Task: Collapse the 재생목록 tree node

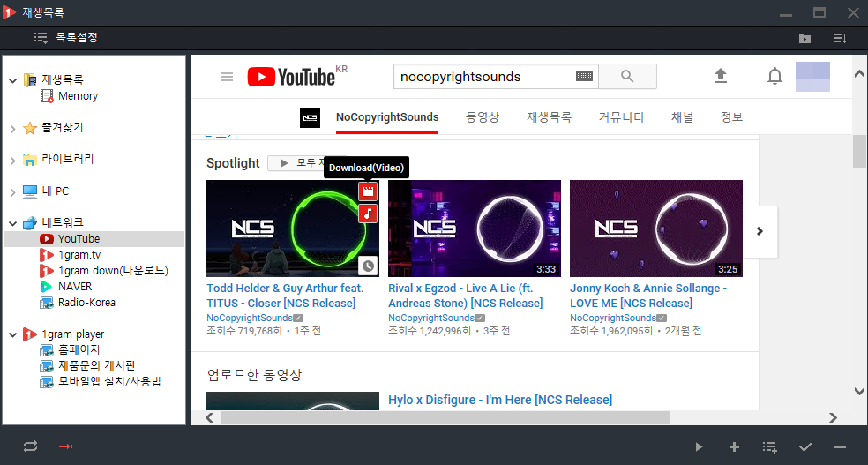Action: tap(12, 80)
